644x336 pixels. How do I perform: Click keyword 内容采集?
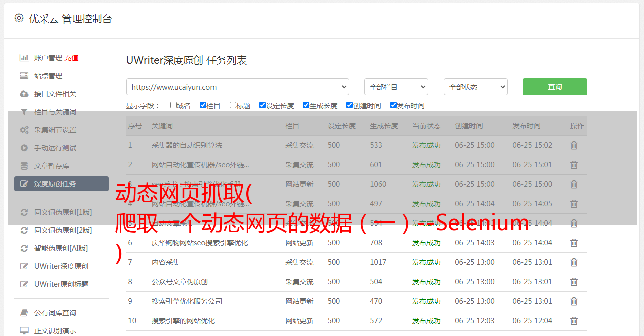point(166,262)
